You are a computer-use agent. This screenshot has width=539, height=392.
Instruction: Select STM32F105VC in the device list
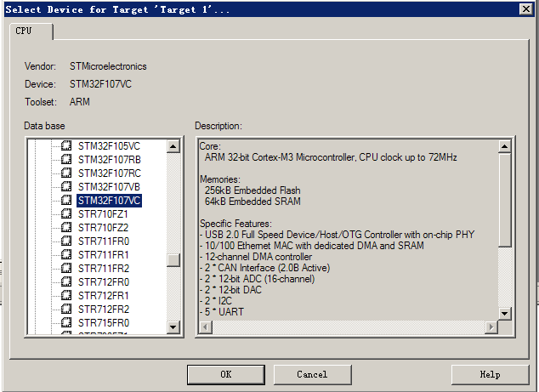[109, 146]
